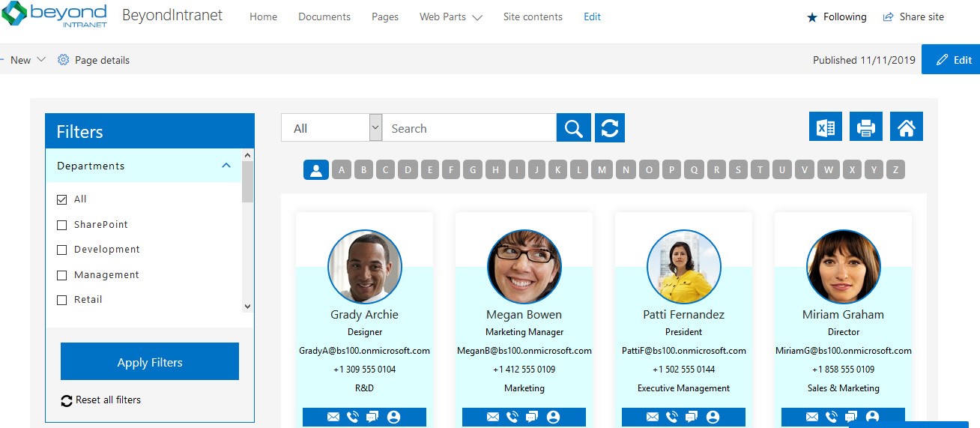980x428 pixels.
Task: Open the All search category dropdown
Action: coord(331,128)
